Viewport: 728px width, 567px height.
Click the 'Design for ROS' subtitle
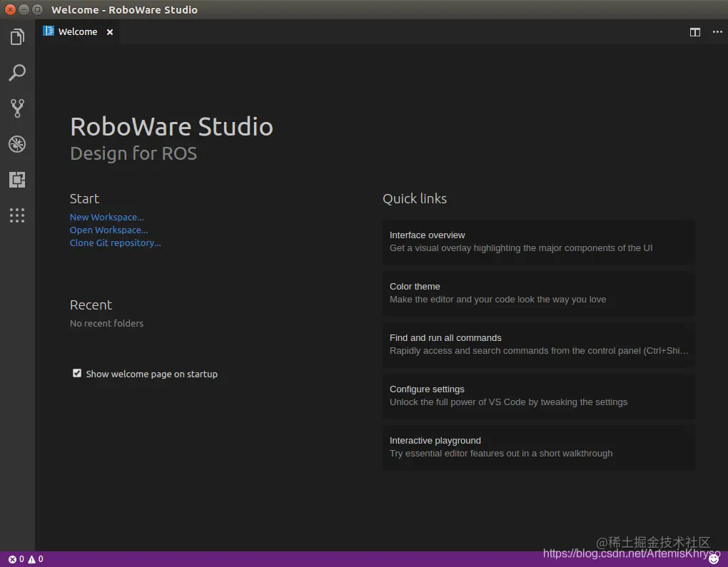(x=133, y=153)
